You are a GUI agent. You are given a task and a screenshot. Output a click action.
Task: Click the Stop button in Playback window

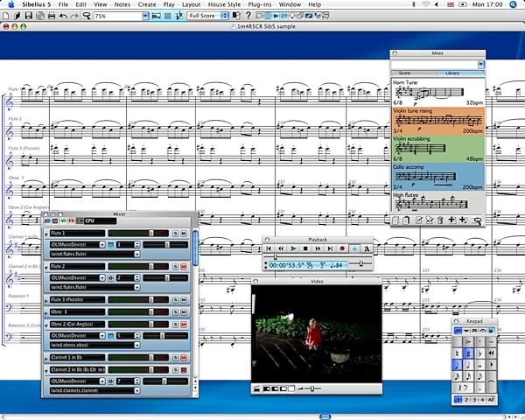[x=305, y=248]
